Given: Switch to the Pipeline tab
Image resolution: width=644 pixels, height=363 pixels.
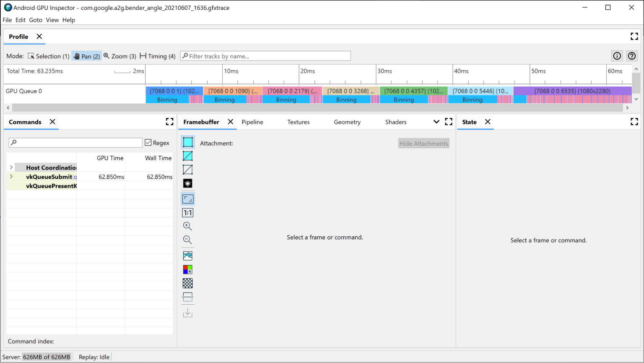Looking at the screenshot, I should pyautogui.click(x=253, y=122).
